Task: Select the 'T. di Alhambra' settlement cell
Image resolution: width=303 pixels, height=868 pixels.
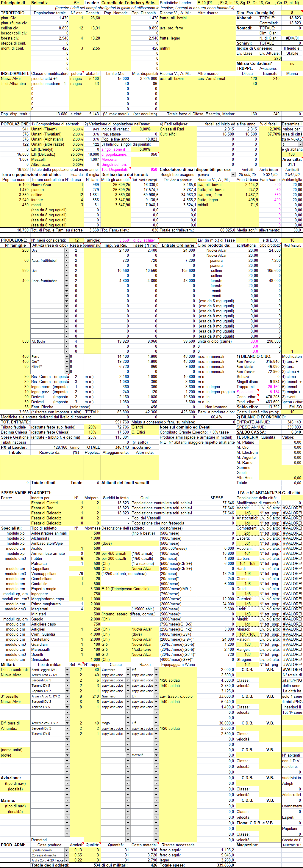Action: (15, 84)
